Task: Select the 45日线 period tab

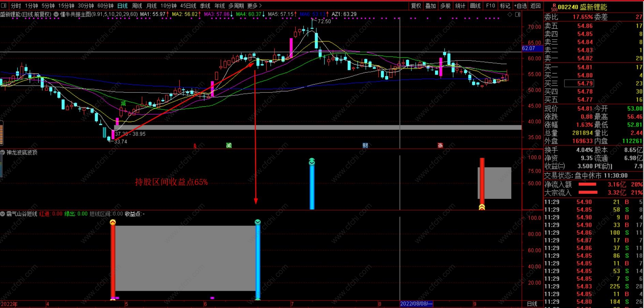Action: (x=188, y=6)
